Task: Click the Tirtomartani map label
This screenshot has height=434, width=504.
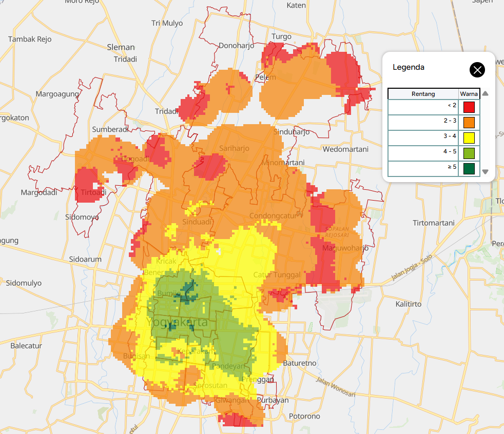Action: pos(434,223)
